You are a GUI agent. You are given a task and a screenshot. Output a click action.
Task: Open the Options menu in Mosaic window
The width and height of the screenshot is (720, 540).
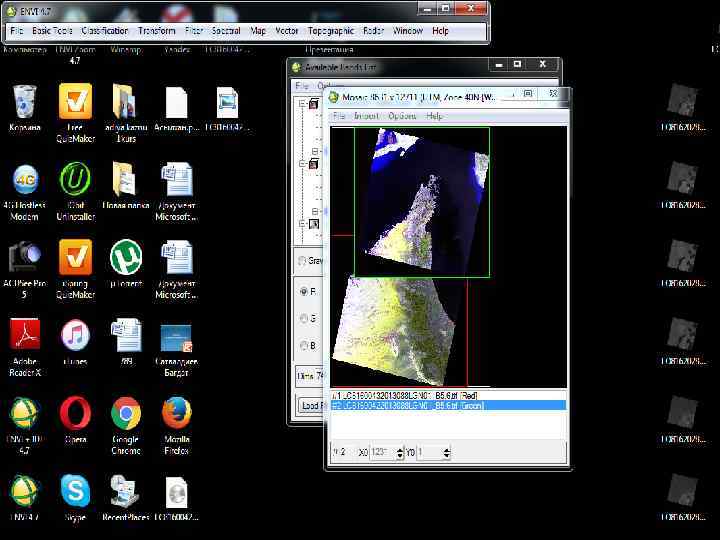point(402,116)
